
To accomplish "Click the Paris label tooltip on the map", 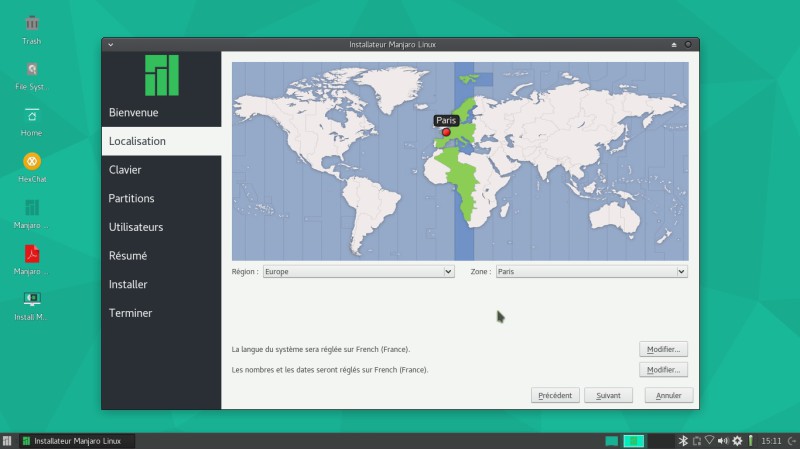I will 446,120.
